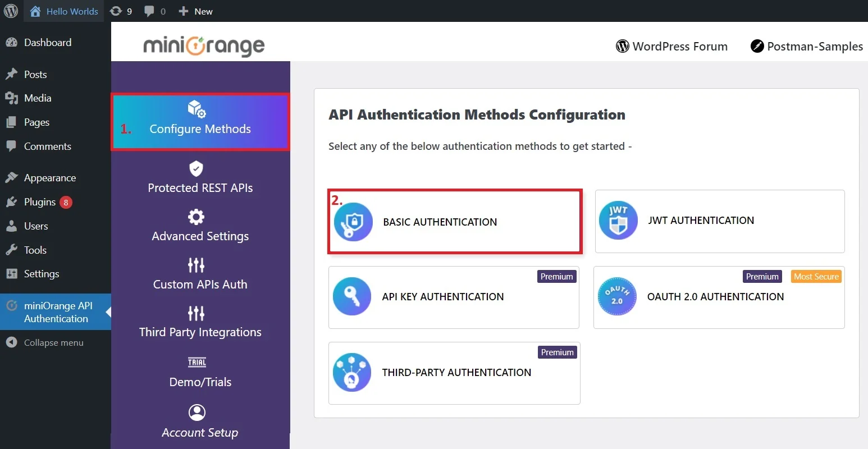The image size is (868, 449).
Task: Click the Pages icon in sidebar
Action: pos(11,122)
